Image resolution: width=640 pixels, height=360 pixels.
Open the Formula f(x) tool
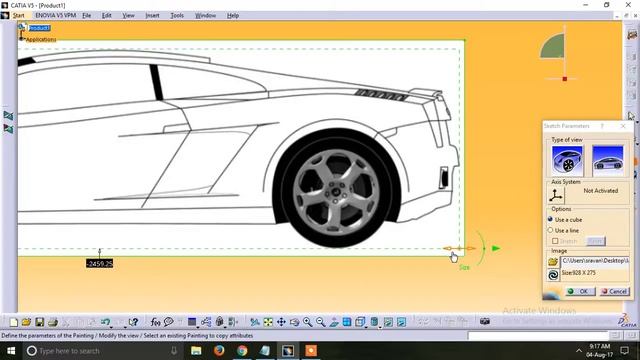pyautogui.click(x=155, y=322)
